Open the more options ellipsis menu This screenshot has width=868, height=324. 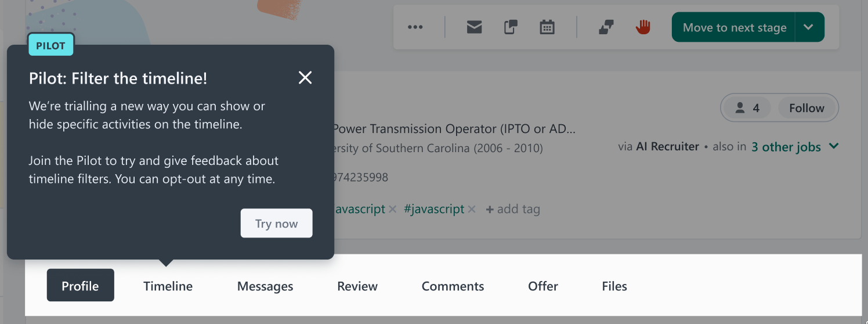(415, 27)
